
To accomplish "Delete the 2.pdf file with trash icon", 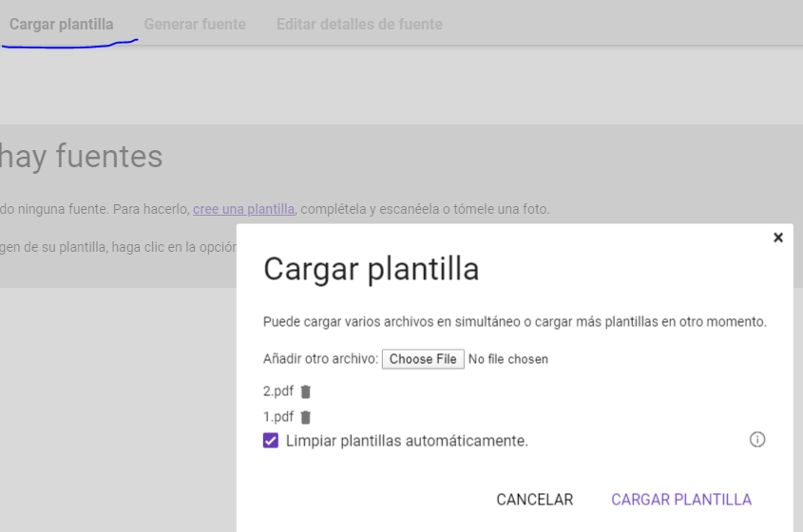I will pos(306,391).
